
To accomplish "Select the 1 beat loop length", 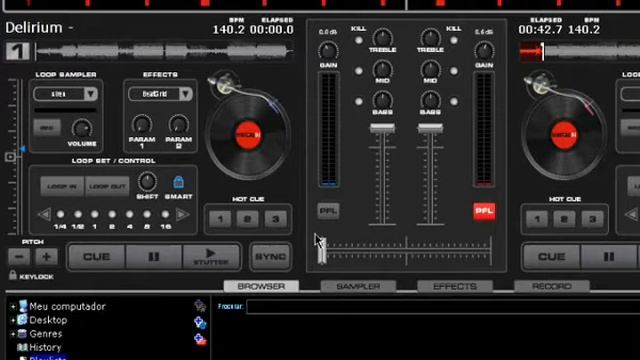I will (95, 214).
